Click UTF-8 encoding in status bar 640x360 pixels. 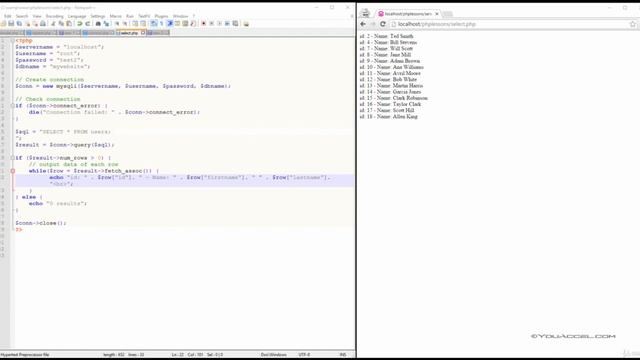(x=304, y=355)
